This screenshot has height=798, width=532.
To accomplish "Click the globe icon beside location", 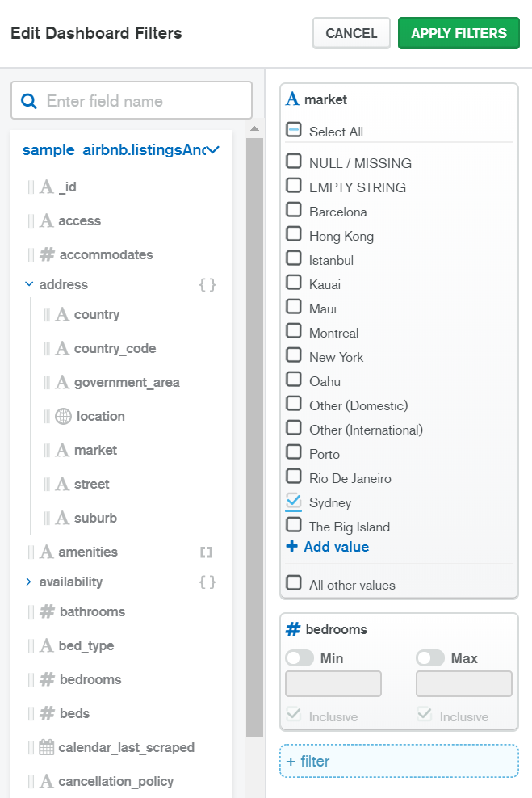I will [63, 417].
